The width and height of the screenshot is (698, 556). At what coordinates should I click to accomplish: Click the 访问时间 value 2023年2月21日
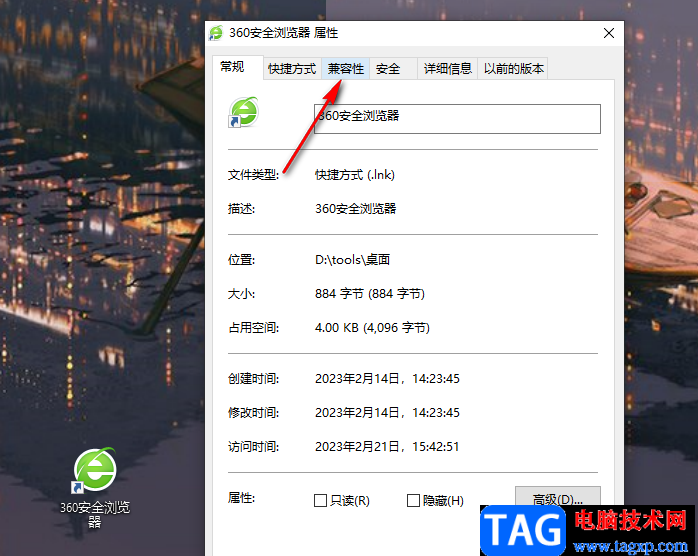(387, 446)
